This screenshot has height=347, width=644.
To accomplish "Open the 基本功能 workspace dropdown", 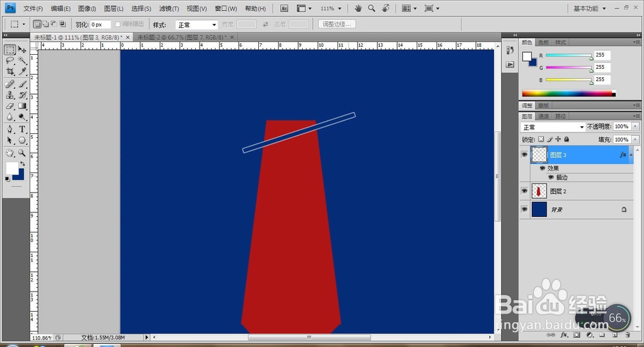I will coord(590,8).
